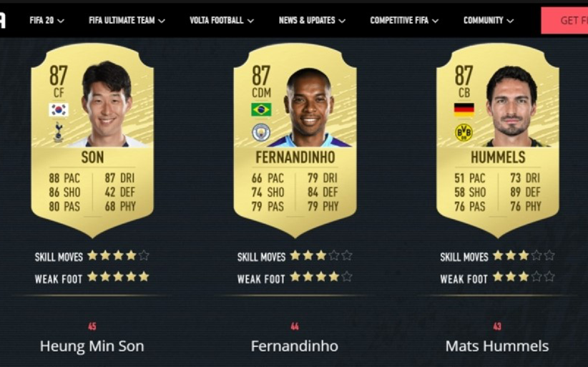Click Son's empty fifth skill moves star
Image resolution: width=588 pixels, height=367 pixels.
point(144,255)
